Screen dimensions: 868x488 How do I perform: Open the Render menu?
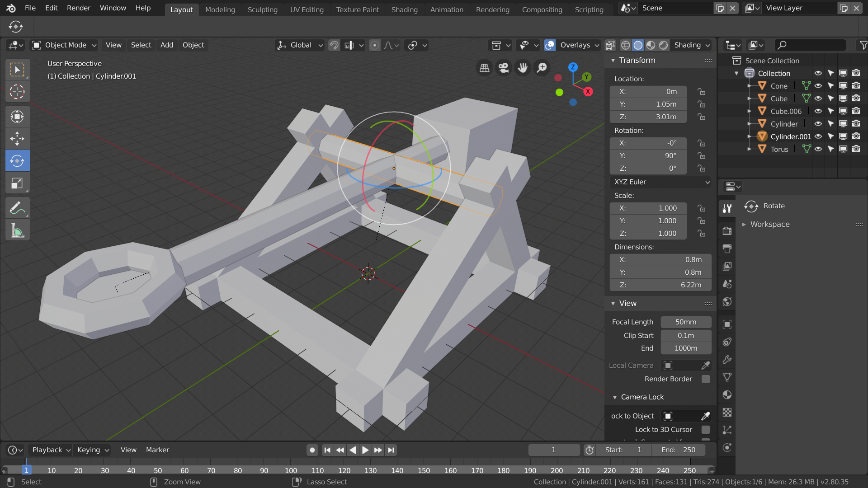coord(79,8)
